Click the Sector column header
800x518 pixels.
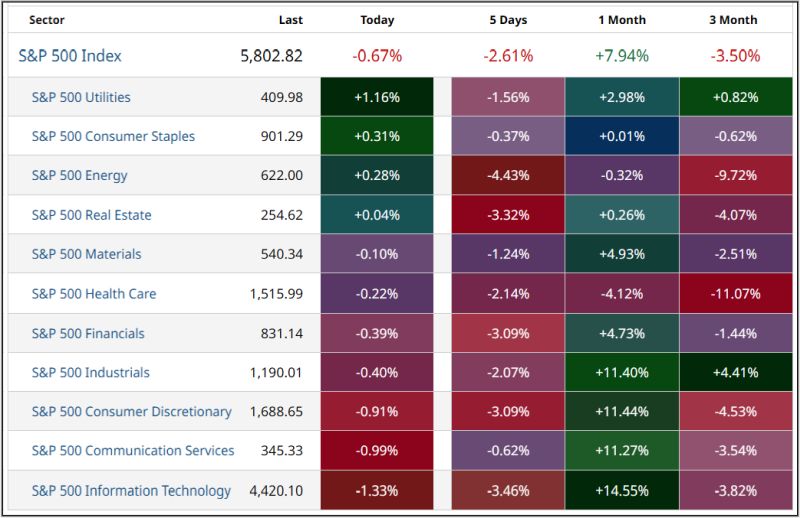click(47, 20)
